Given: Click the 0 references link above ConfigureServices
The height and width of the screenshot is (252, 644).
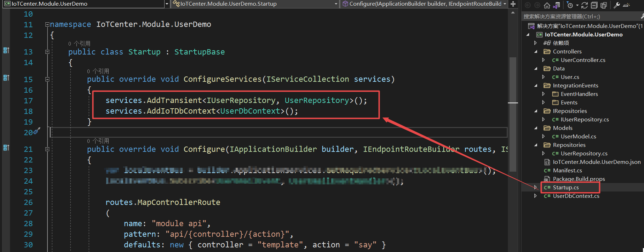Looking at the screenshot, I should click(x=98, y=71).
